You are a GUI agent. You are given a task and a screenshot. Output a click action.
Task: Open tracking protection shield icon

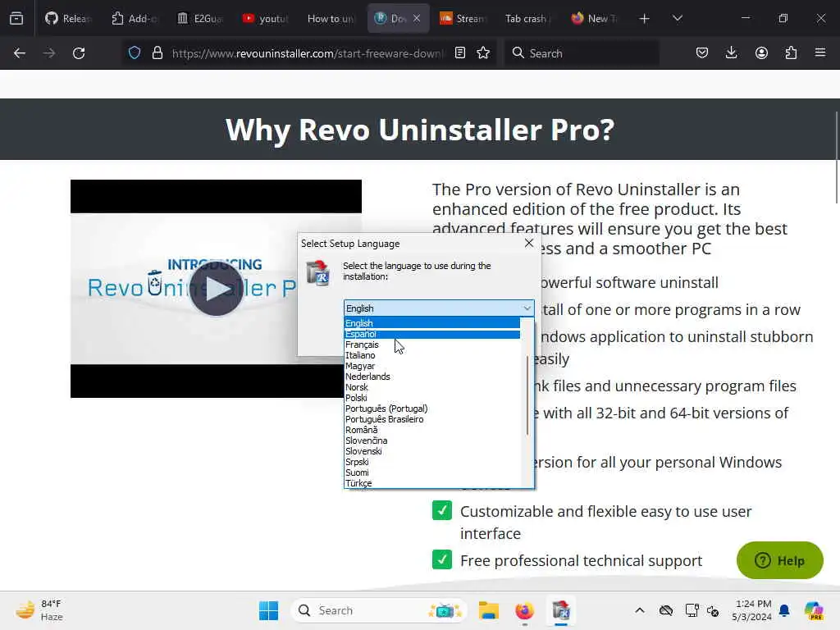coord(135,53)
